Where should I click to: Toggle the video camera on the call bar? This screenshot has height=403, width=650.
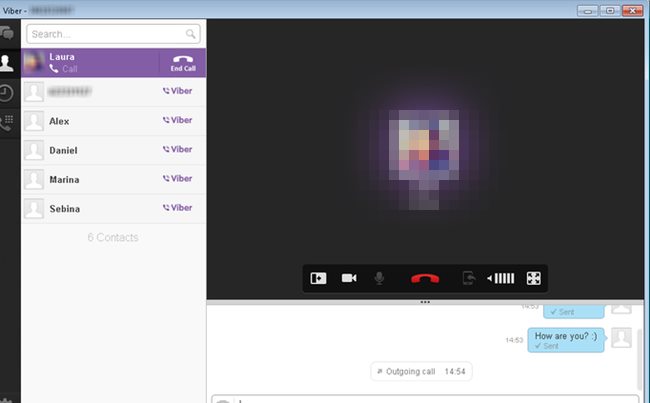(x=349, y=278)
